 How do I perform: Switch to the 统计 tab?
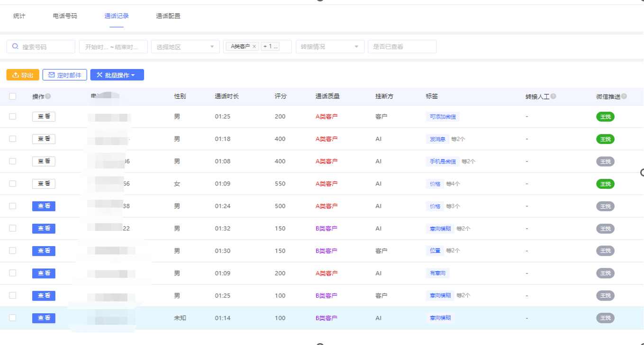[19, 16]
